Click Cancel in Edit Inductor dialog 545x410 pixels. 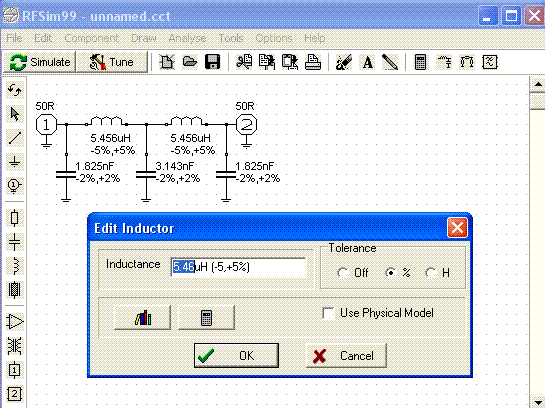pyautogui.click(x=346, y=355)
